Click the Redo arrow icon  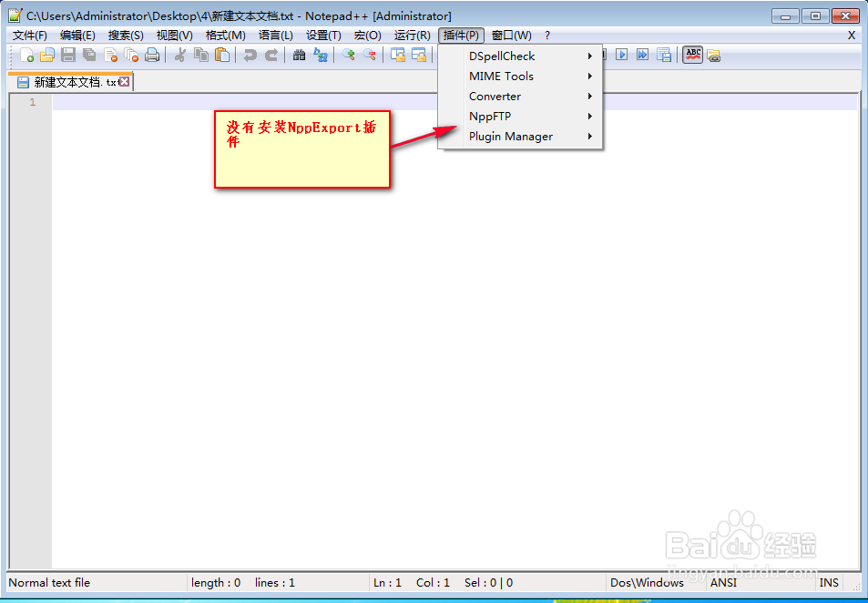[271, 55]
